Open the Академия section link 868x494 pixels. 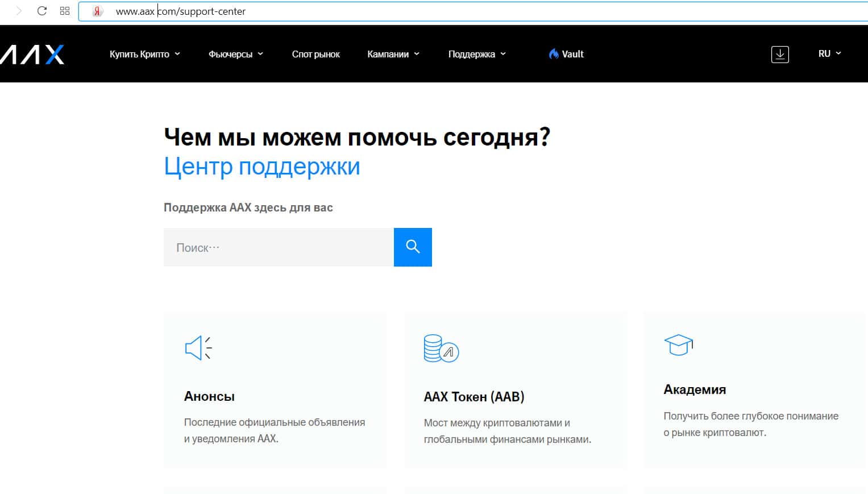tap(695, 389)
